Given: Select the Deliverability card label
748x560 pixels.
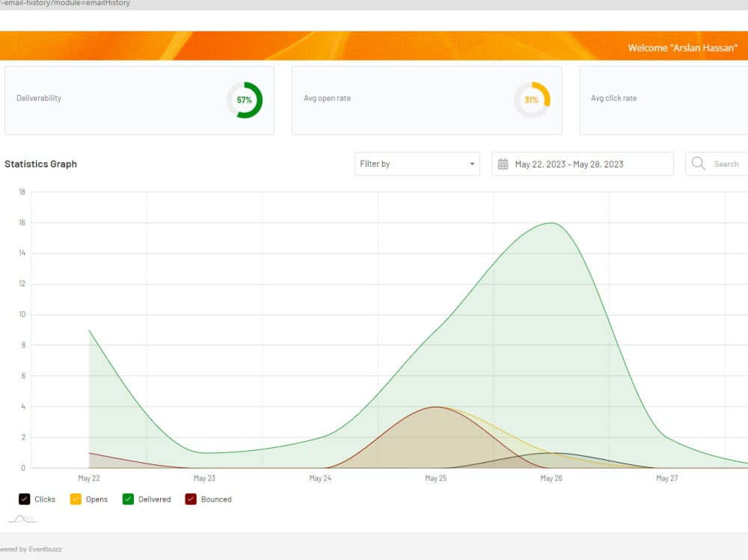Looking at the screenshot, I should click(39, 98).
